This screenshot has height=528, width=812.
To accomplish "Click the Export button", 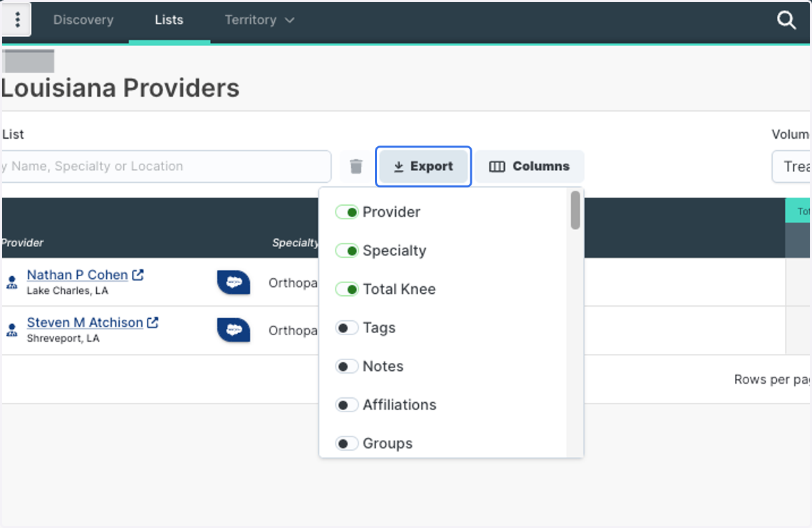I will pos(424,167).
